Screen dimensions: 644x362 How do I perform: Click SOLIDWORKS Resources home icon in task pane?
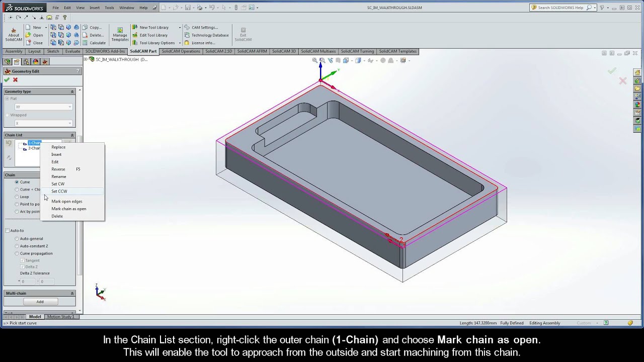637,72
